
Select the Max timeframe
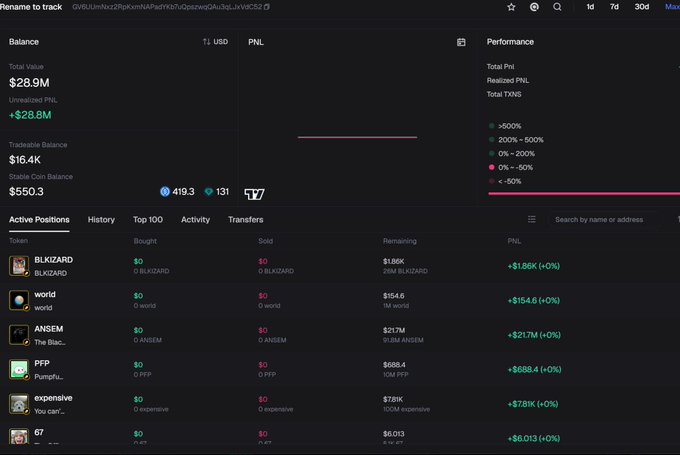click(x=673, y=7)
